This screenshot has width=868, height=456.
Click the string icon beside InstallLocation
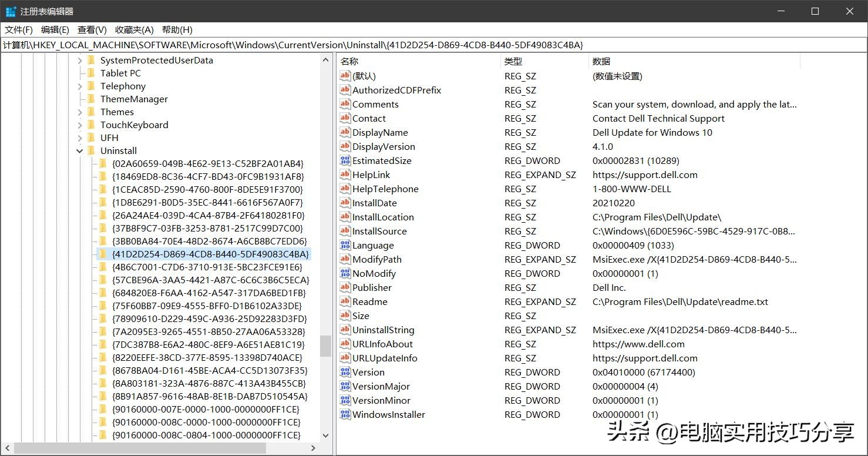345,217
